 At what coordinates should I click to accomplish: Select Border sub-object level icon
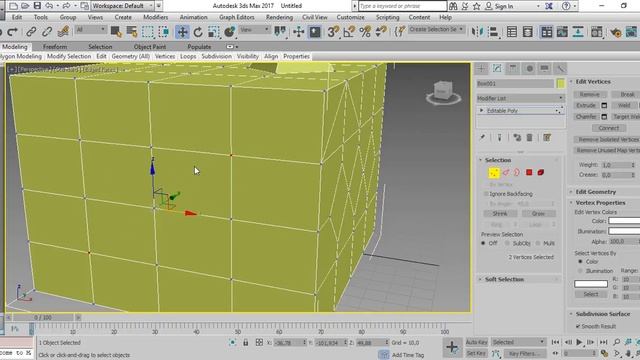click(x=517, y=173)
